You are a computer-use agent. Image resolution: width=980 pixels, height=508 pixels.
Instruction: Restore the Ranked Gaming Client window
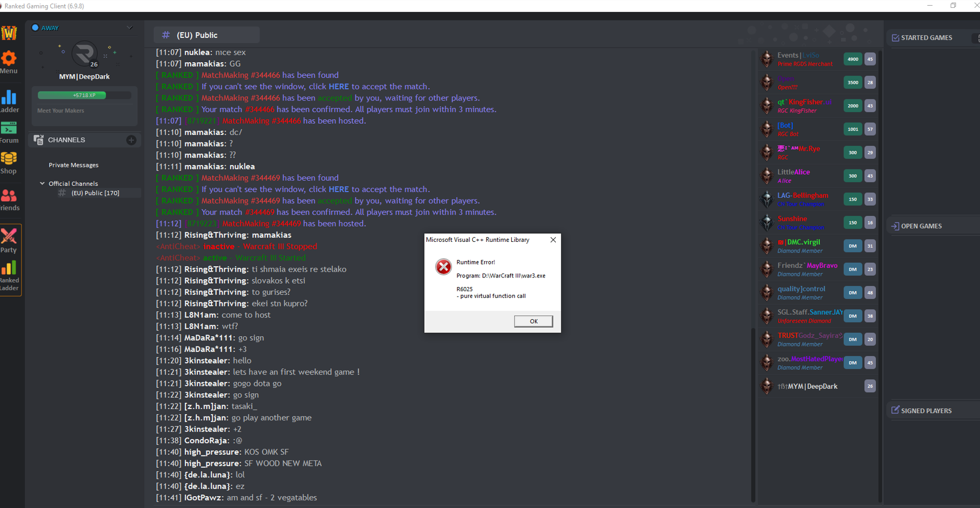[953, 6]
